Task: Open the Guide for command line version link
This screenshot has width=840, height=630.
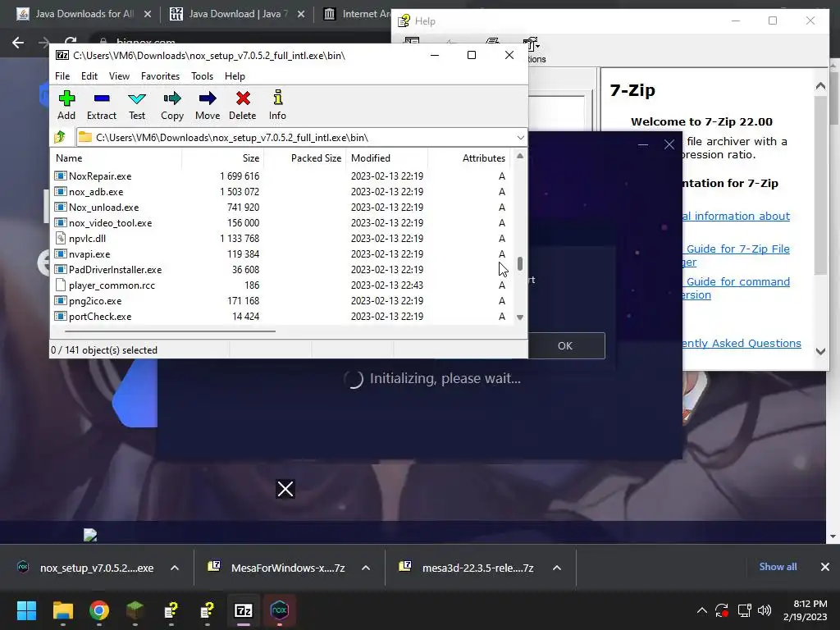Action: (737, 288)
